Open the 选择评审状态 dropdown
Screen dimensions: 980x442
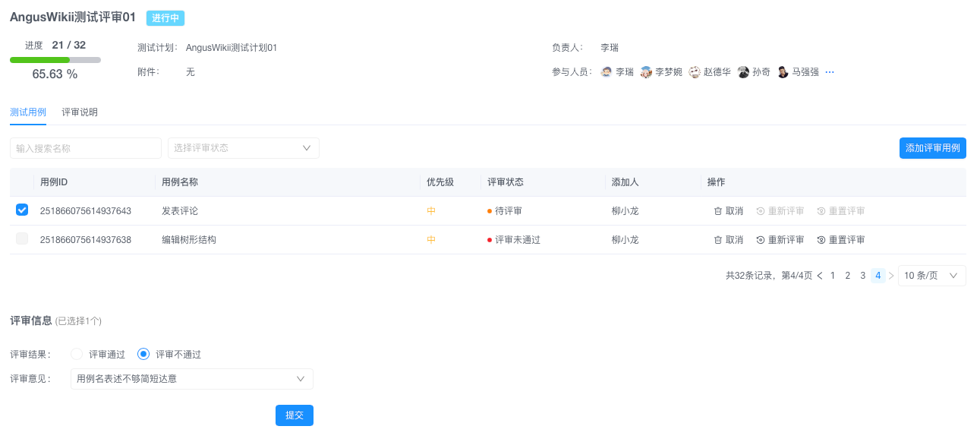[x=244, y=148]
